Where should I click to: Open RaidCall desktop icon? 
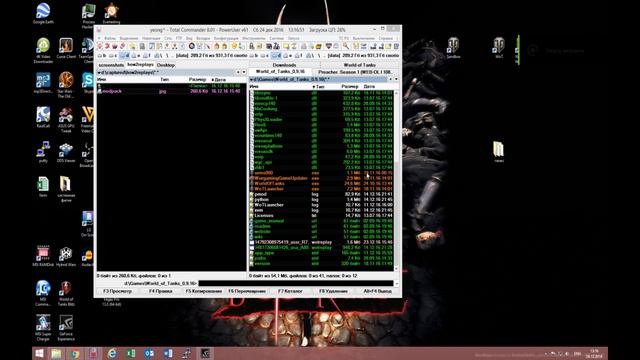pyautogui.click(x=43, y=117)
